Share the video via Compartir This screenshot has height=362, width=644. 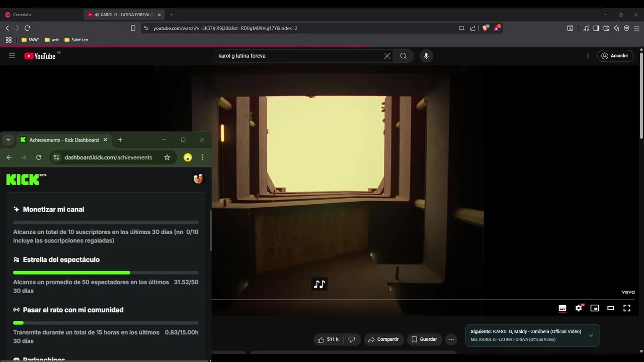pos(383,339)
